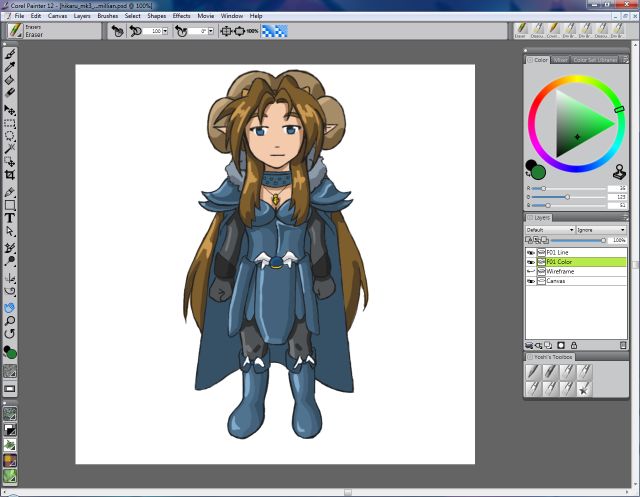Click the layer opacity 100% field
The width and height of the screenshot is (640, 497).
pos(618,240)
